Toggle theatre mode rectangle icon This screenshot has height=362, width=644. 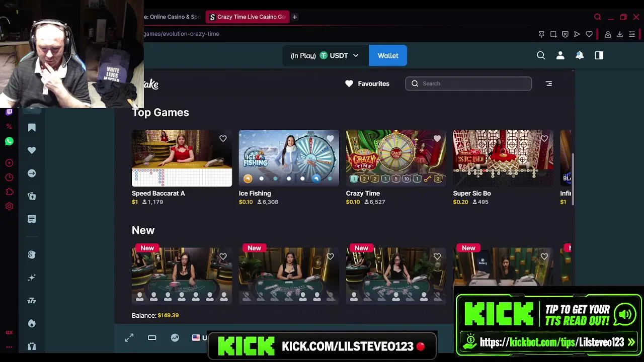[x=152, y=338]
